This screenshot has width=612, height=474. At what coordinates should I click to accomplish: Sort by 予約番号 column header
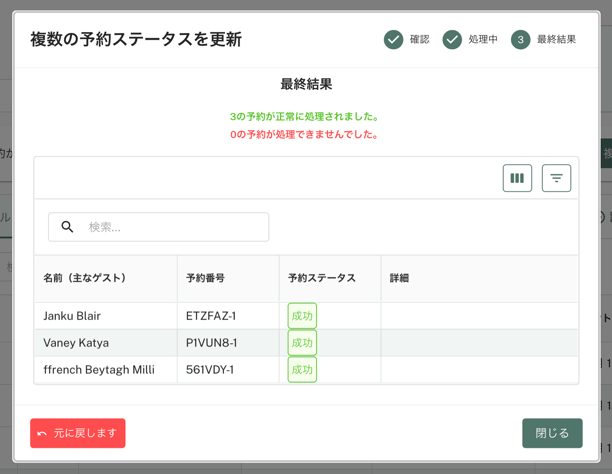(x=205, y=278)
